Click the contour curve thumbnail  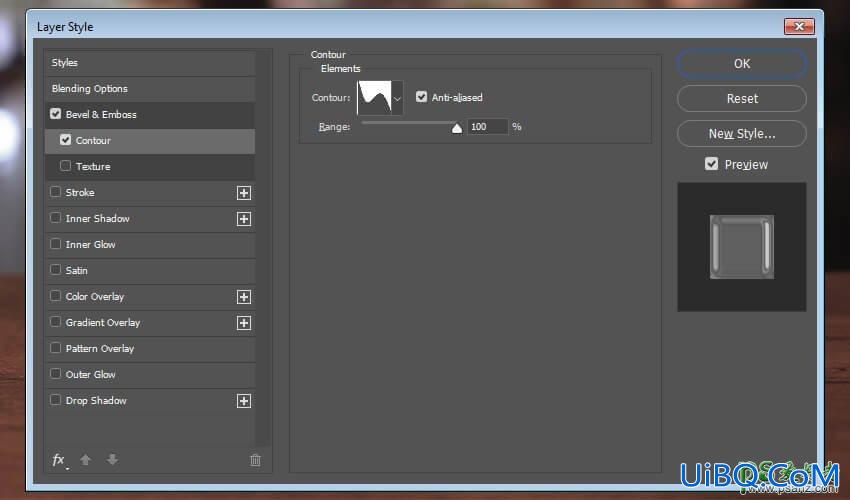click(x=374, y=98)
